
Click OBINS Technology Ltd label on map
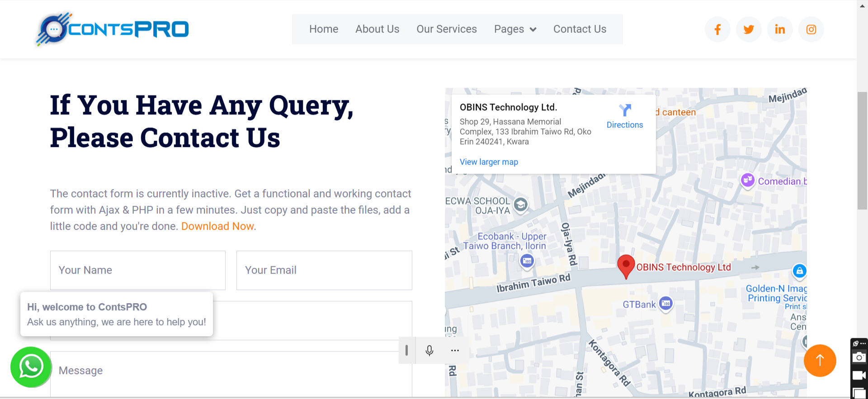(x=684, y=267)
